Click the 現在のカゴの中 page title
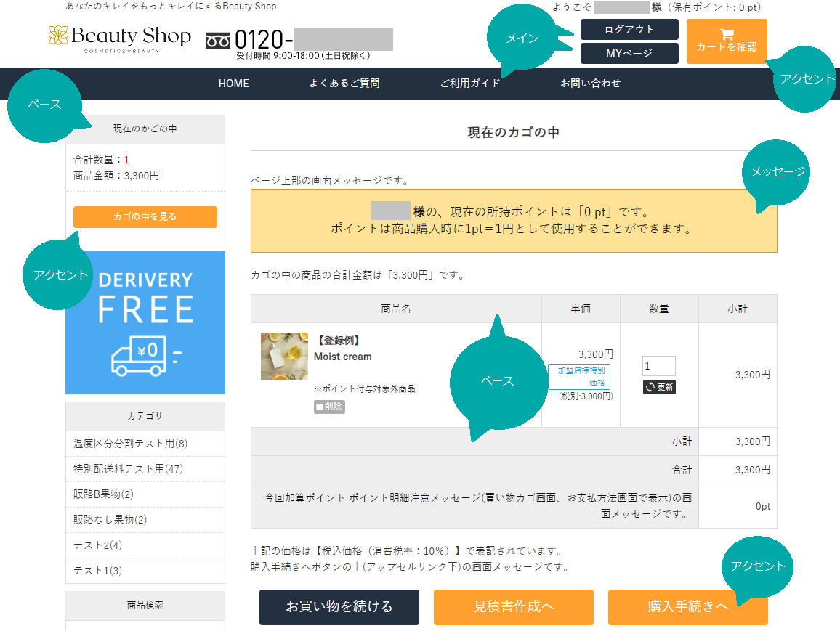The height and width of the screenshot is (631, 840). 514,133
